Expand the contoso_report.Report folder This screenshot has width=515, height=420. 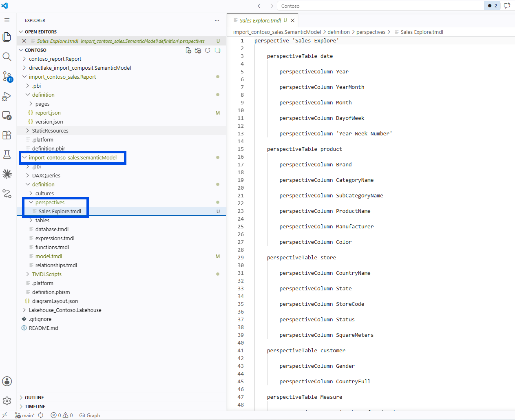[x=55, y=59]
